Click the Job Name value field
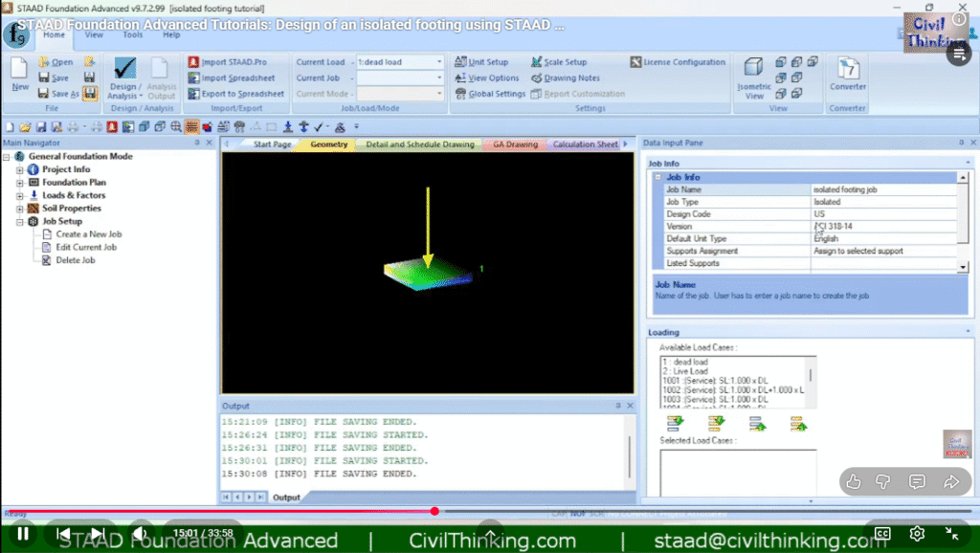980x553 pixels. tap(882, 189)
